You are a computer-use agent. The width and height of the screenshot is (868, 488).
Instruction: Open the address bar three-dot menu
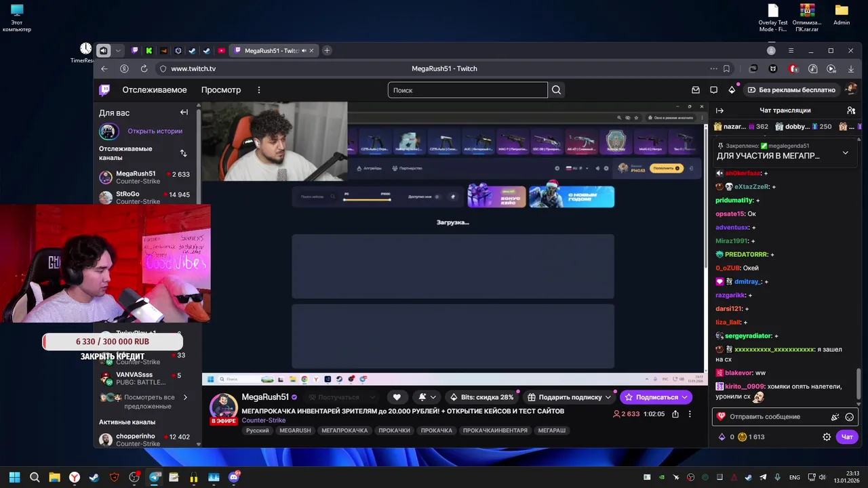pos(713,68)
